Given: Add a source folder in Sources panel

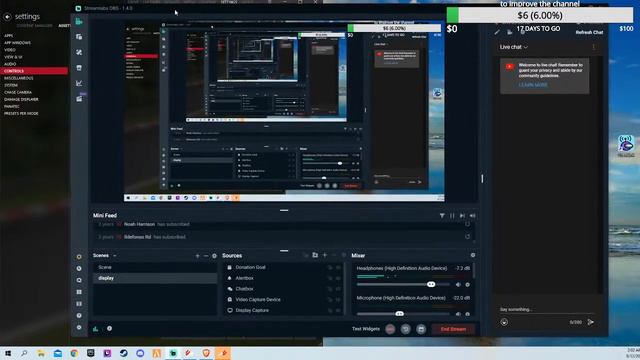Looking at the screenshot, I should pos(315,255).
